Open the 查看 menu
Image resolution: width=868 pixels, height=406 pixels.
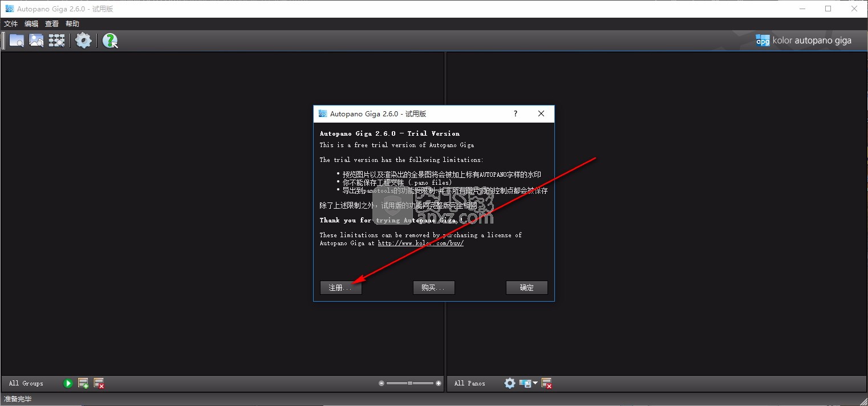[52, 24]
